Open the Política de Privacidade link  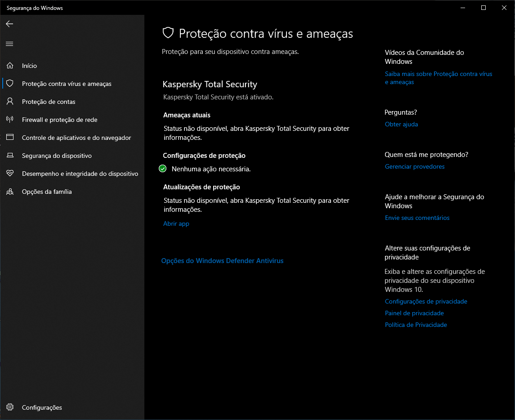(416, 325)
